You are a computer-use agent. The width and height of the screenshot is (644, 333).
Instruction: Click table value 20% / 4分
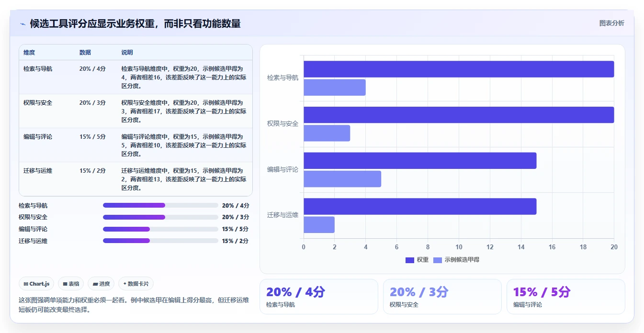point(92,69)
